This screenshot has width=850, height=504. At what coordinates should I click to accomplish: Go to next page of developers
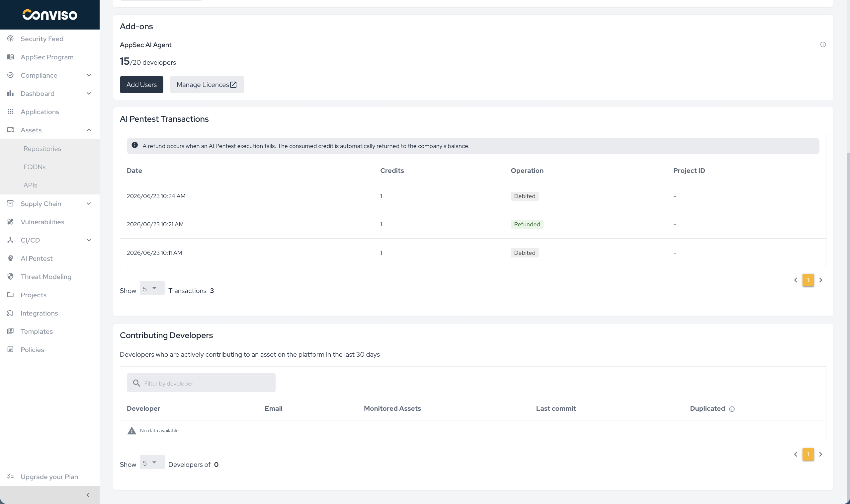(x=821, y=455)
